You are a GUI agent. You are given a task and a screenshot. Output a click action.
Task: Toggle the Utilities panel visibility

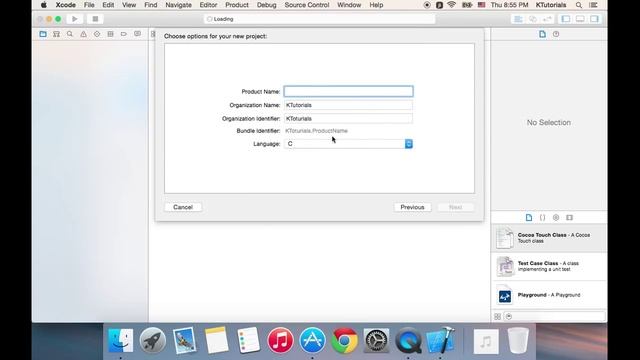coord(594,19)
